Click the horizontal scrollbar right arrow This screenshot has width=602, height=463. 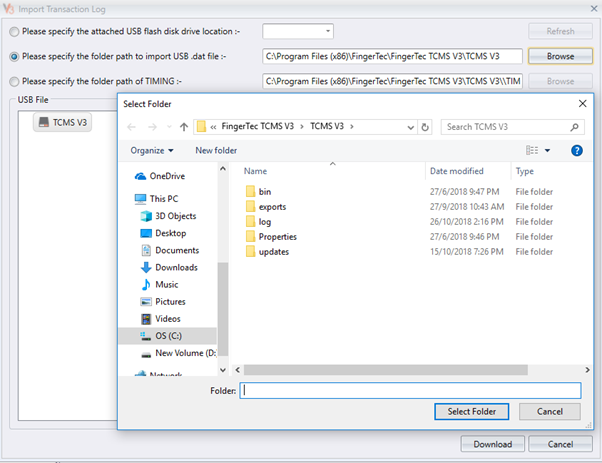click(x=587, y=370)
